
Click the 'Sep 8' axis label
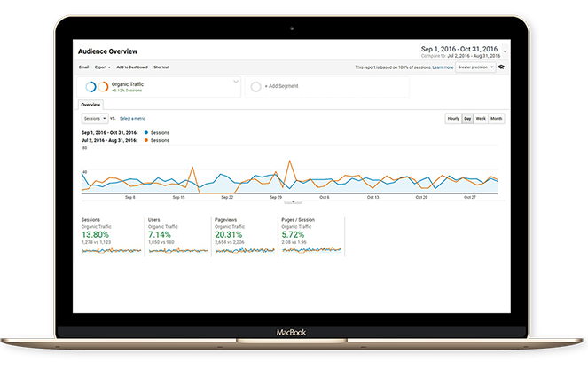pyautogui.click(x=130, y=197)
